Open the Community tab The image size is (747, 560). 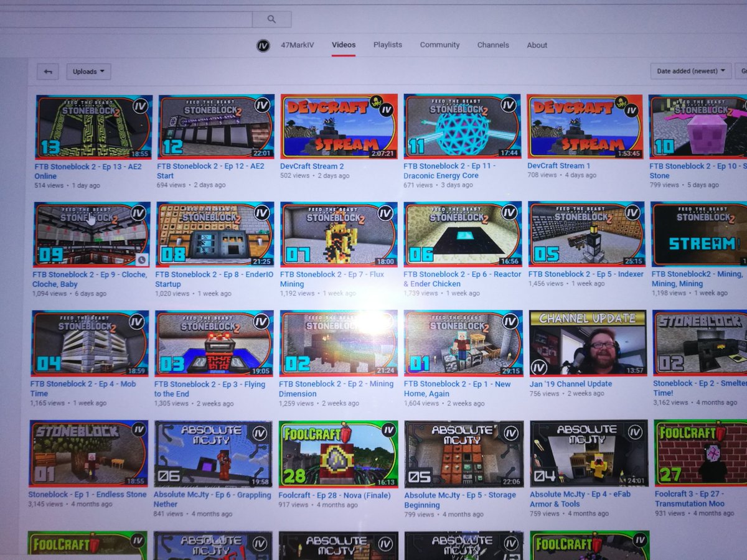pos(439,45)
